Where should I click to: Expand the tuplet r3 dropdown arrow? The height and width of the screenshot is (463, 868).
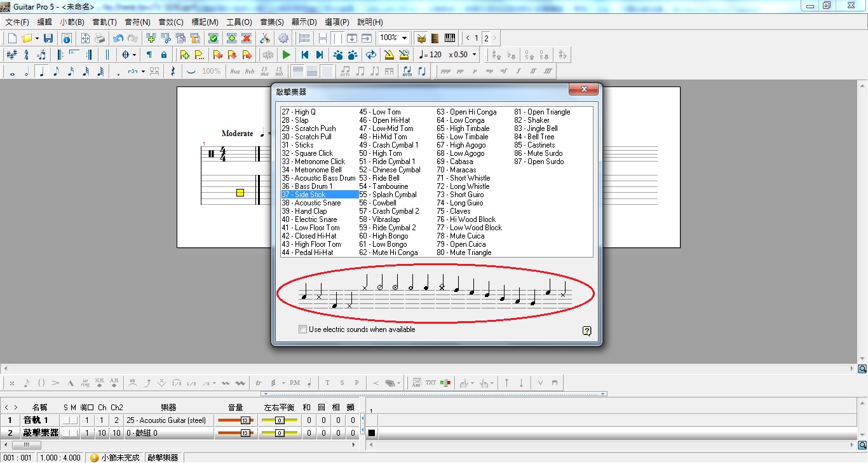coord(143,72)
